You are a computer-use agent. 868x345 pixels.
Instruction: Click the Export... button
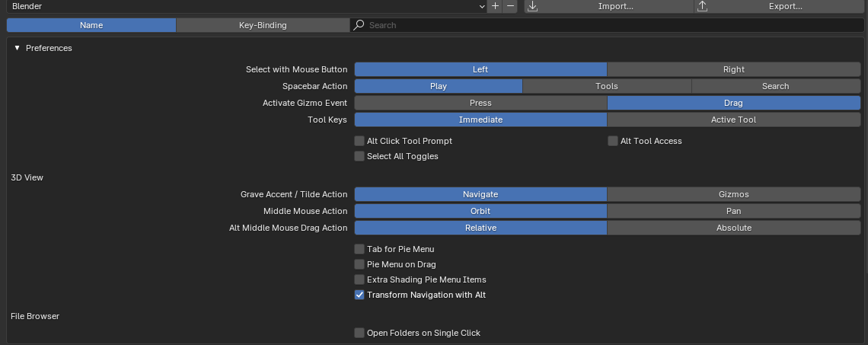[779, 6]
